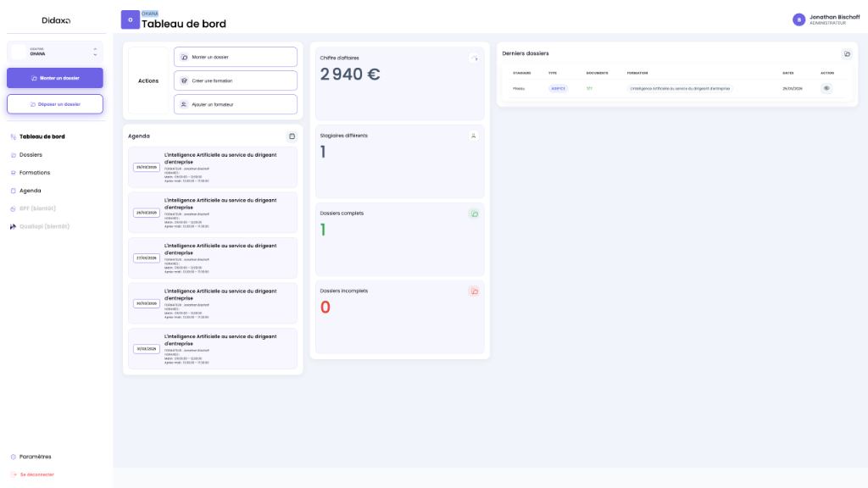View dossier with eye icon in Action column
The width and height of the screenshot is (868, 488).
(826, 88)
